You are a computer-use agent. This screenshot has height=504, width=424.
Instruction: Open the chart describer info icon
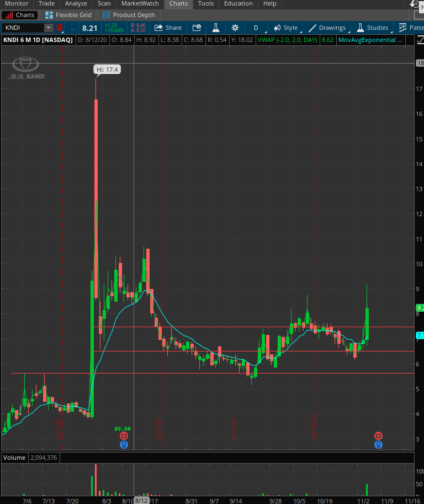(x=197, y=28)
